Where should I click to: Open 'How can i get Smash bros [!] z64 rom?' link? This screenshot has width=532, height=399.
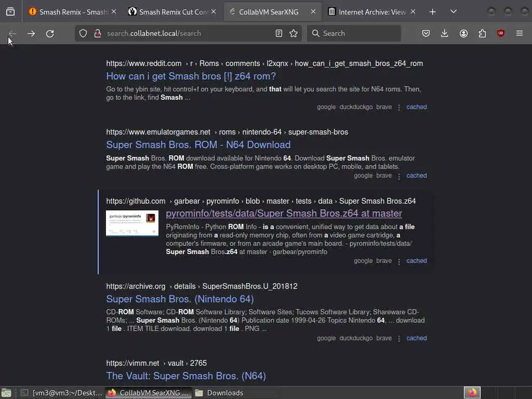point(191,76)
